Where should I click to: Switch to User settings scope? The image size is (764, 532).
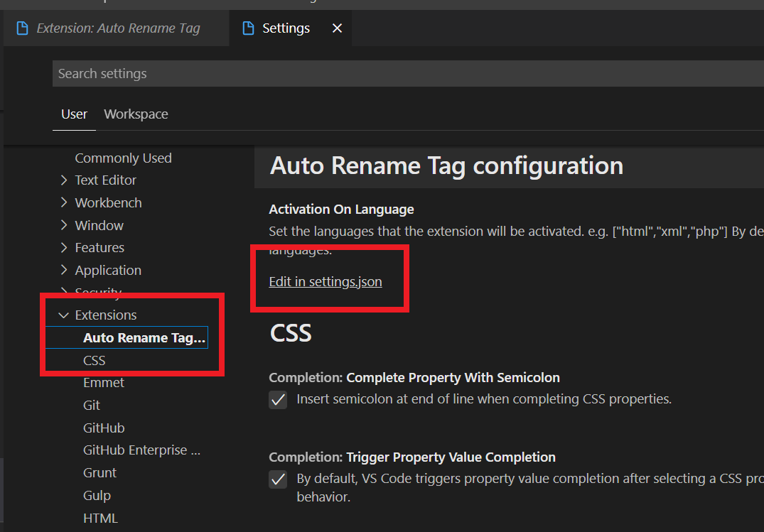74,114
